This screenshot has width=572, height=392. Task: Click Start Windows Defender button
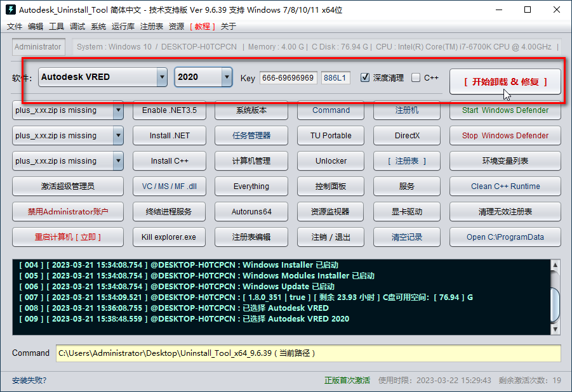point(505,110)
